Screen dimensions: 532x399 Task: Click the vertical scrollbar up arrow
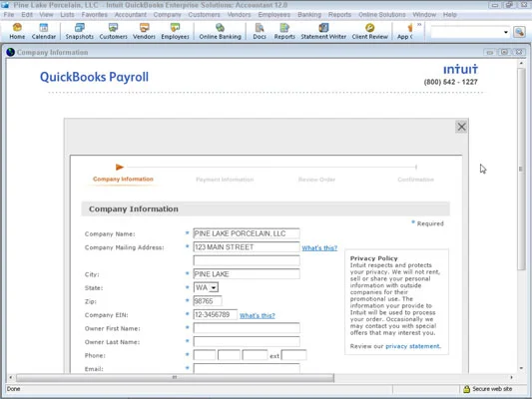521,63
